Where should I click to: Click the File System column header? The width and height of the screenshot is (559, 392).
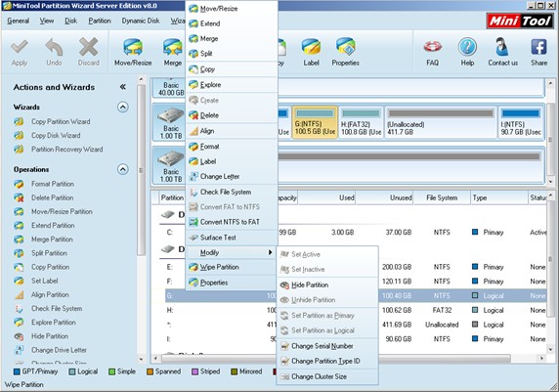[x=442, y=197]
